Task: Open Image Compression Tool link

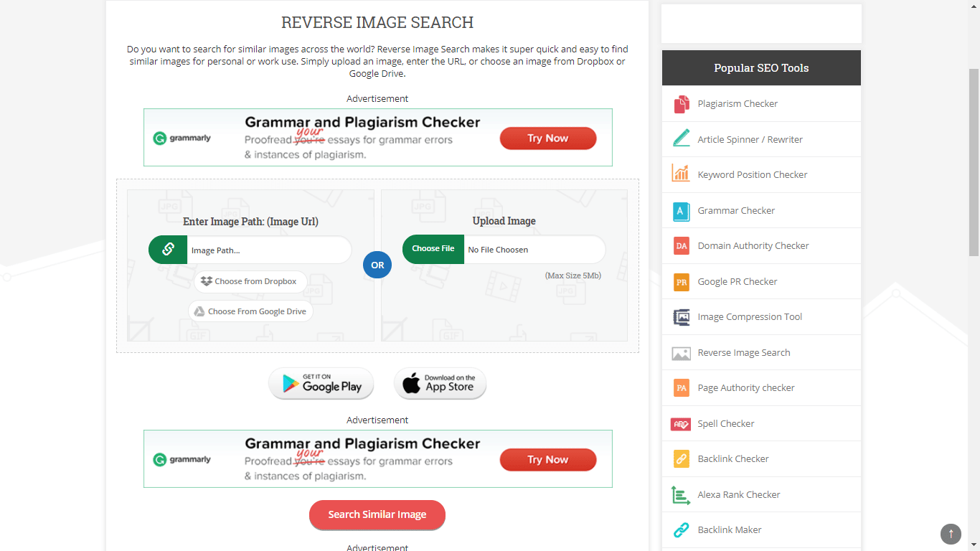Action: point(750,317)
